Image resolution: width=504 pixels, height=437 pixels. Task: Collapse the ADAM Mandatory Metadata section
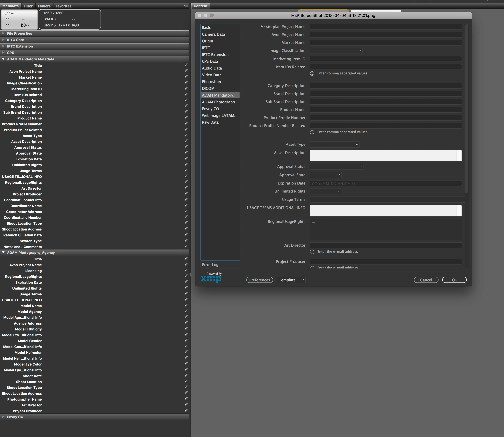[x=3, y=59]
